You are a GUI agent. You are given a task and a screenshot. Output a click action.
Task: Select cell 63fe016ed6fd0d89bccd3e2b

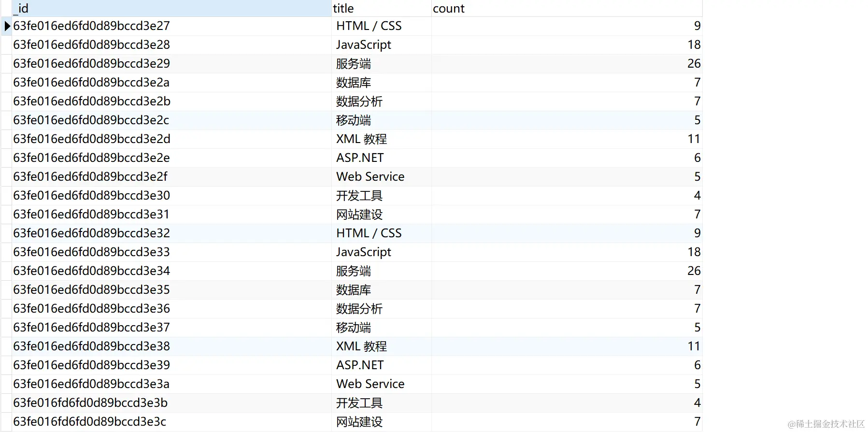tap(171, 101)
